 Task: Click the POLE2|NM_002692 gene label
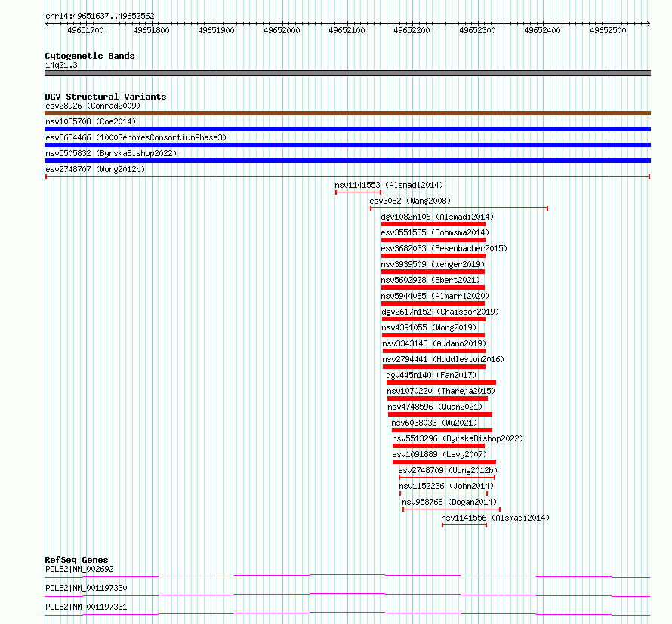(x=79, y=569)
